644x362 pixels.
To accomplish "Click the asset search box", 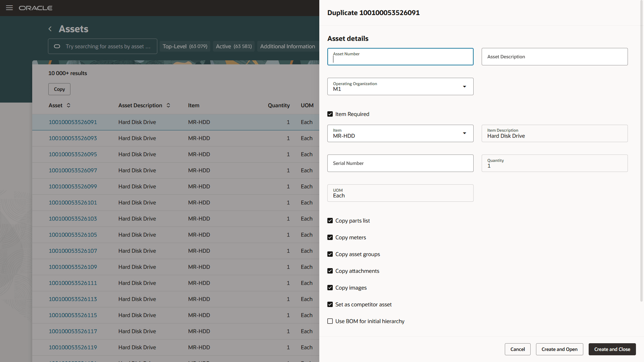I will coord(102,46).
